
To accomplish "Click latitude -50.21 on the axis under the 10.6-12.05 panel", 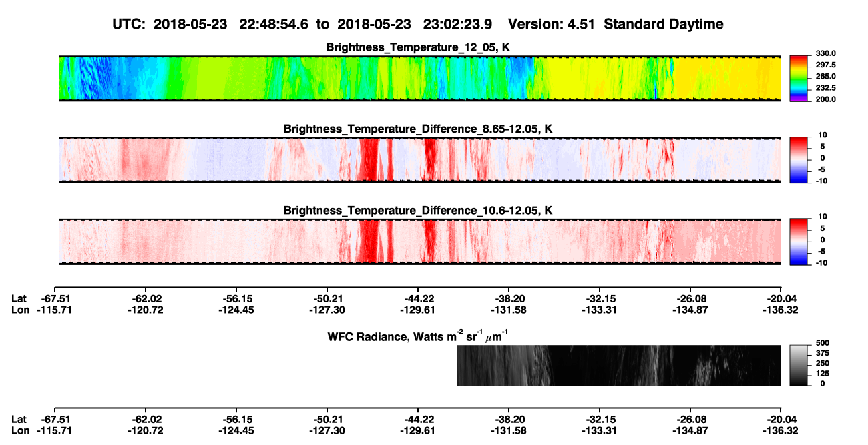I will pos(328,299).
